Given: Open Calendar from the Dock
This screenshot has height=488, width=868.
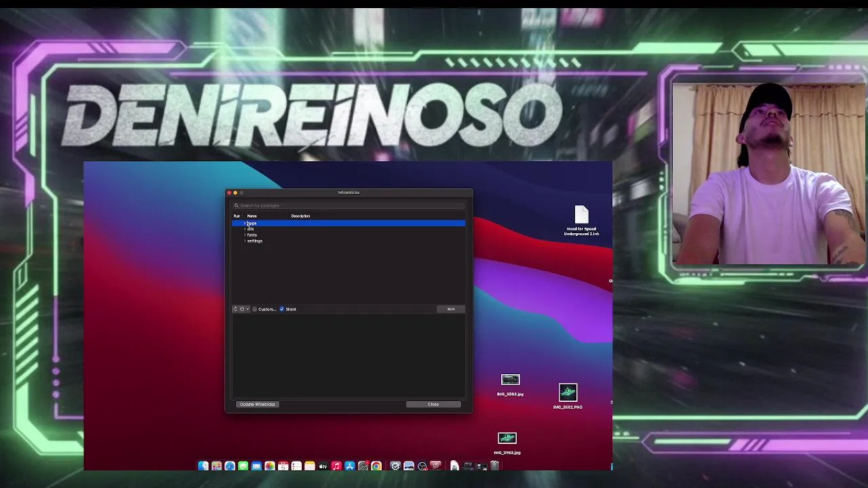Looking at the screenshot, I should [x=283, y=466].
